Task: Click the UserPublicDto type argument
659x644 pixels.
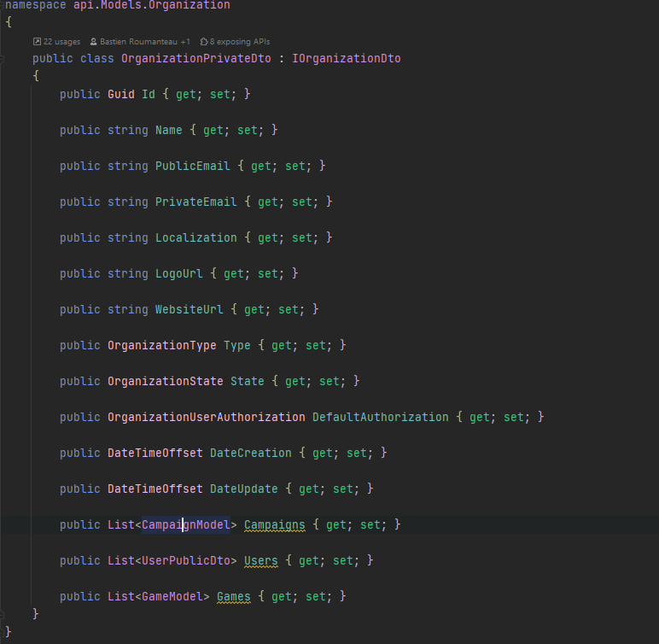Action: tap(186, 560)
